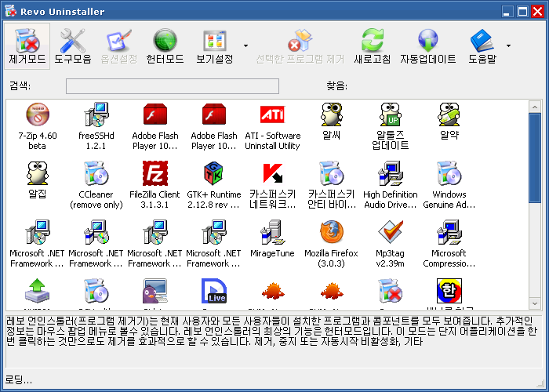549x392 pixels.
Task: Select Windows Genuine Advantage entry
Action: pyautogui.click(x=449, y=186)
